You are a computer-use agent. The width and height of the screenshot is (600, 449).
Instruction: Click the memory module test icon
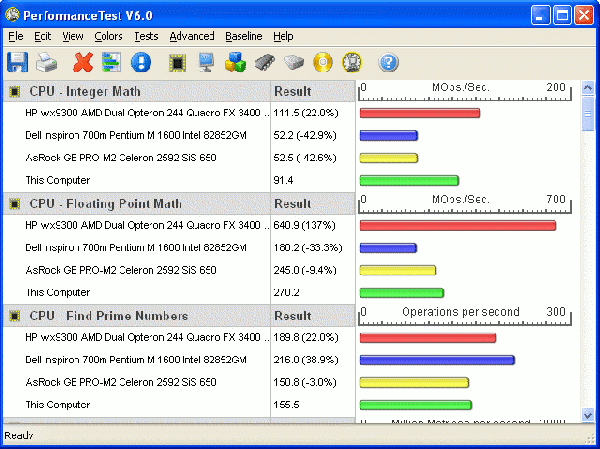[265, 62]
